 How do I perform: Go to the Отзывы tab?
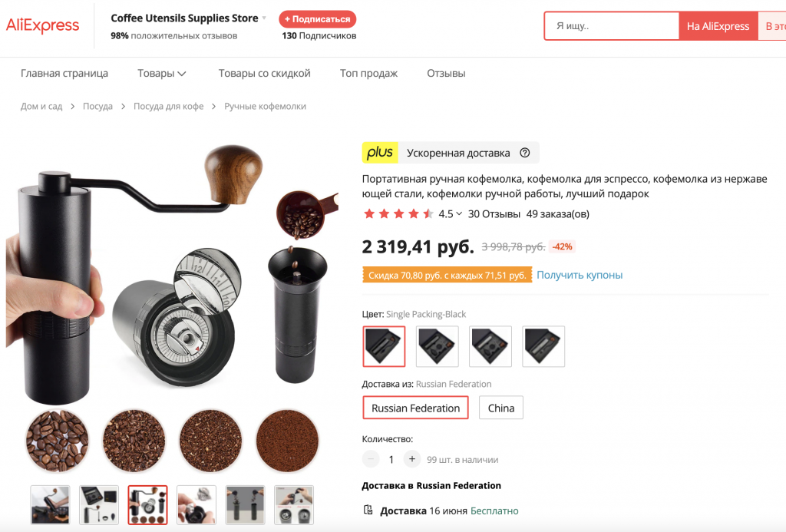(x=446, y=73)
